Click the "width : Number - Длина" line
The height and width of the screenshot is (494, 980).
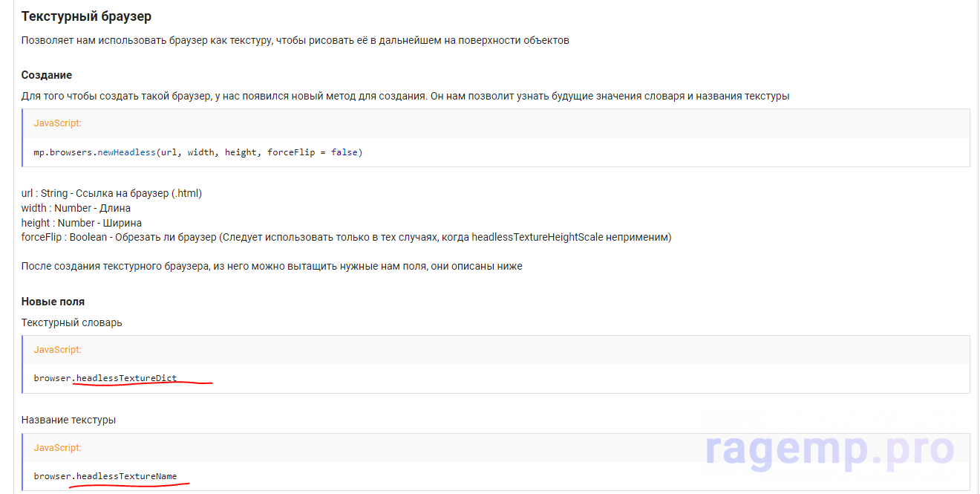pos(76,208)
